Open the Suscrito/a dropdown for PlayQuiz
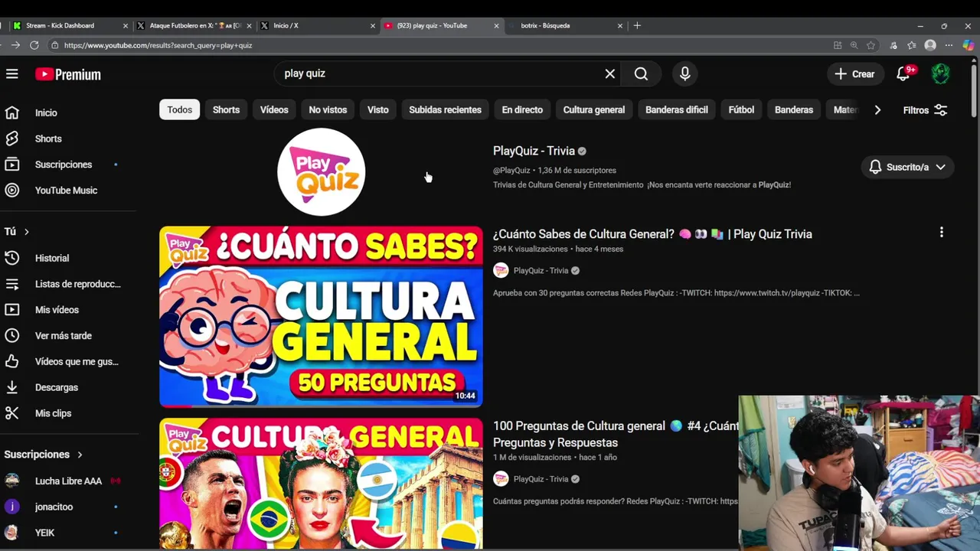This screenshot has height=551, width=980. tap(907, 167)
